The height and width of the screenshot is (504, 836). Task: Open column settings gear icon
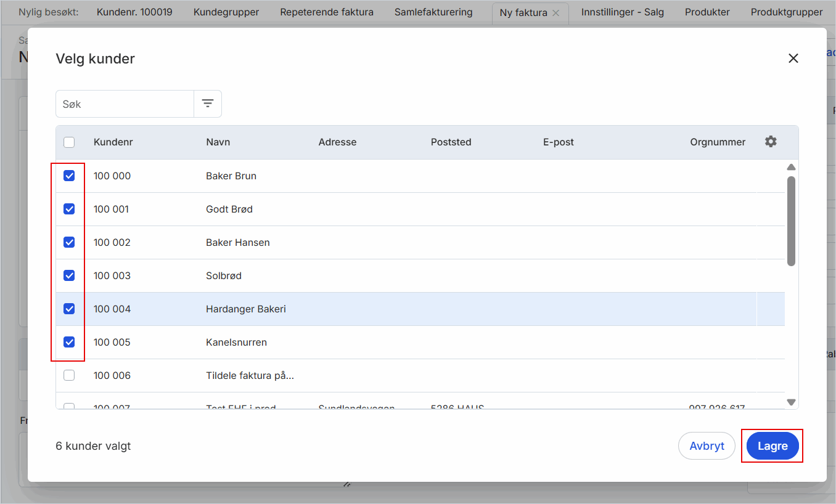pos(771,142)
